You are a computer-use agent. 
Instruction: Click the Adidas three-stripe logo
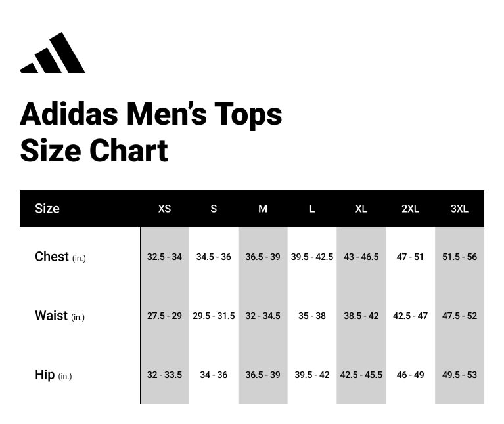point(53,54)
